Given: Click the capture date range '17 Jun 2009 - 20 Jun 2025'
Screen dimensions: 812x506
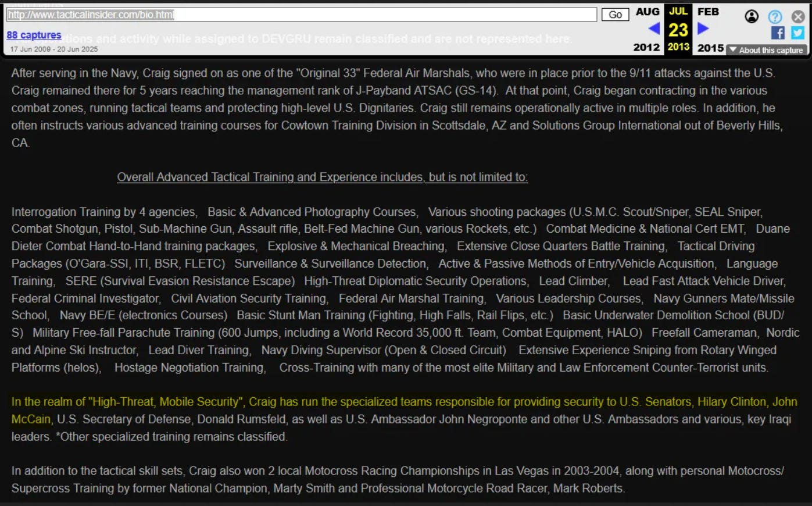Looking at the screenshot, I should (54, 49).
